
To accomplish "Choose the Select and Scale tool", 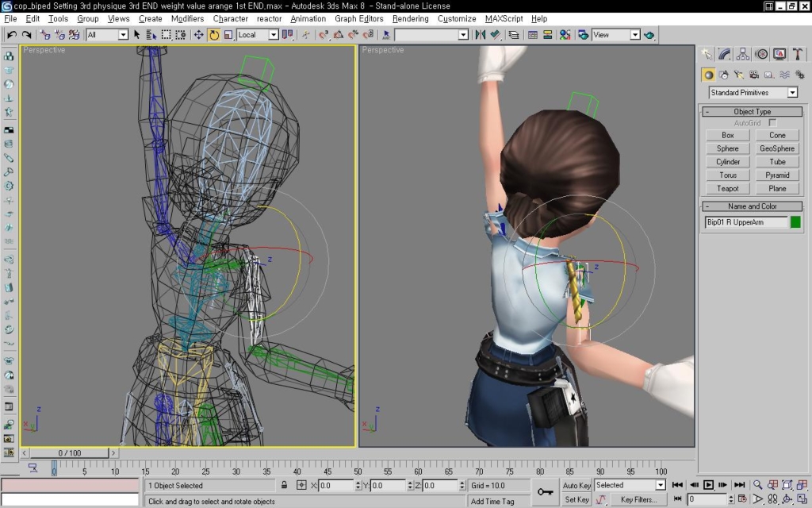I will click(x=228, y=35).
